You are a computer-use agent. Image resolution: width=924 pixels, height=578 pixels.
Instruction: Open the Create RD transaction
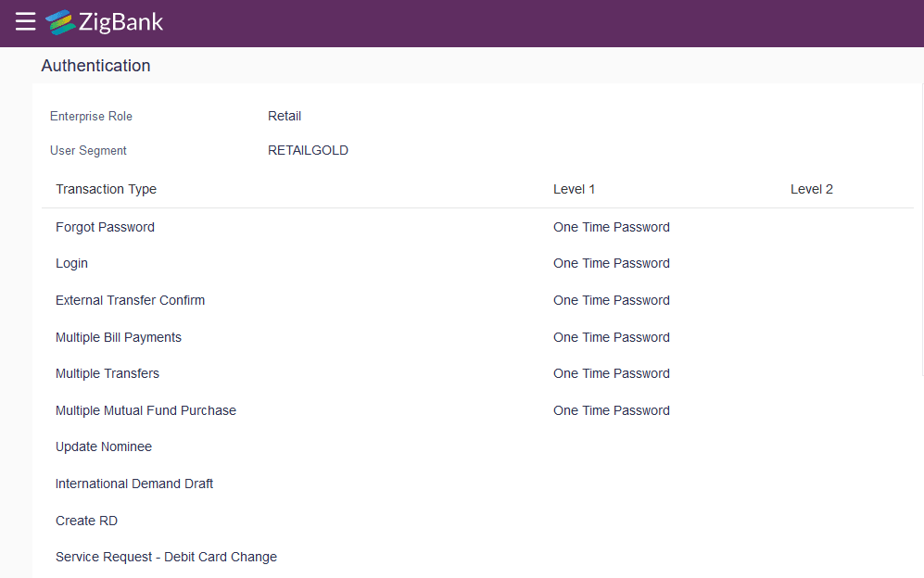tap(86, 521)
